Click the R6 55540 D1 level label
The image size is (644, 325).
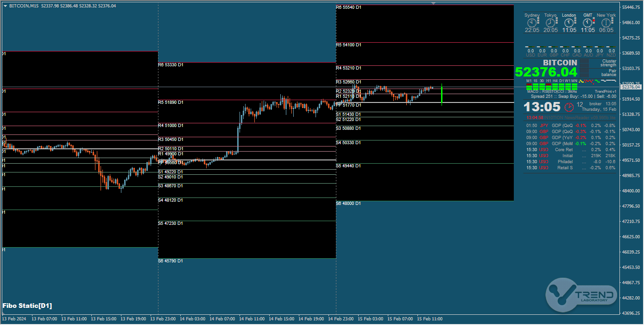[x=349, y=7]
